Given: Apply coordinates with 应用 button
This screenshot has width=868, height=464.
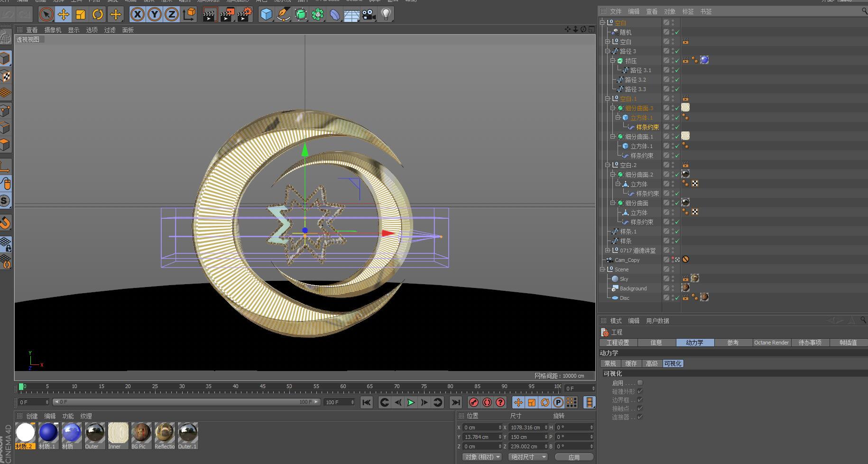Looking at the screenshot, I should 574,457.
